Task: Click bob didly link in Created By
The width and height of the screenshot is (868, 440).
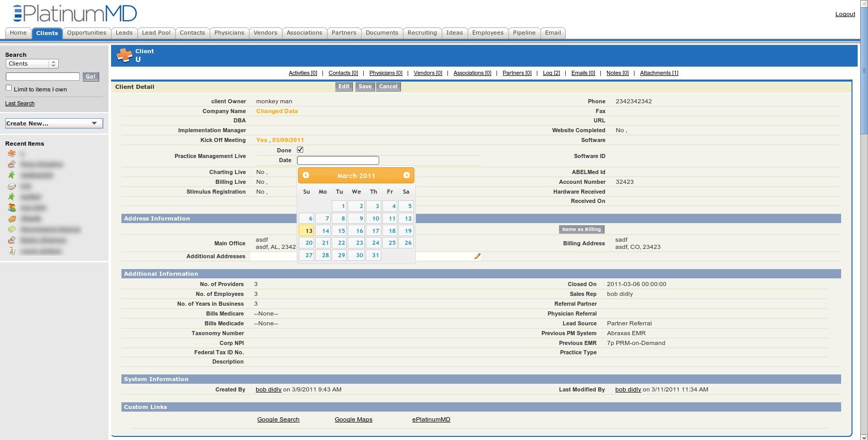Action: (x=269, y=390)
